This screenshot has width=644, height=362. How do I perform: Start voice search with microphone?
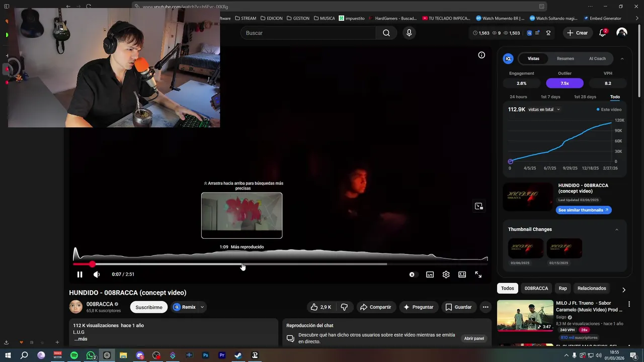[x=409, y=33]
